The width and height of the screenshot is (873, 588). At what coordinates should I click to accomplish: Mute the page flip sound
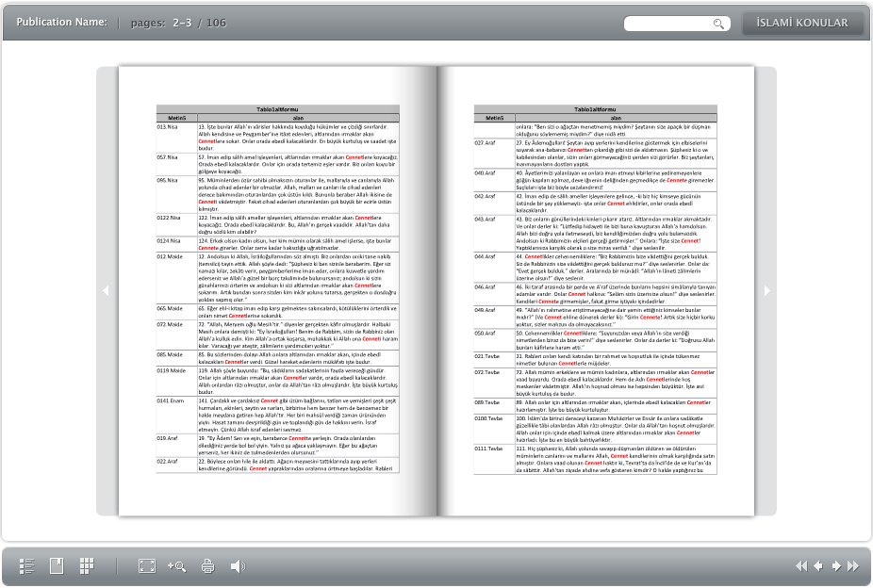pos(238,566)
